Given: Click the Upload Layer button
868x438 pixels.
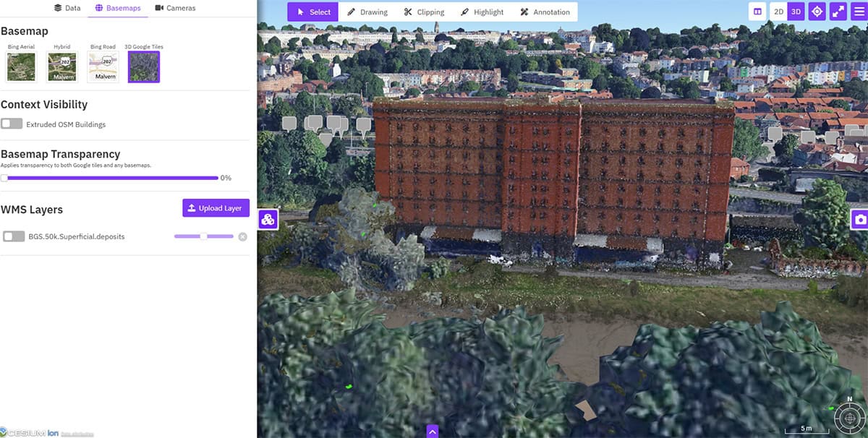Looking at the screenshot, I should pyautogui.click(x=216, y=208).
